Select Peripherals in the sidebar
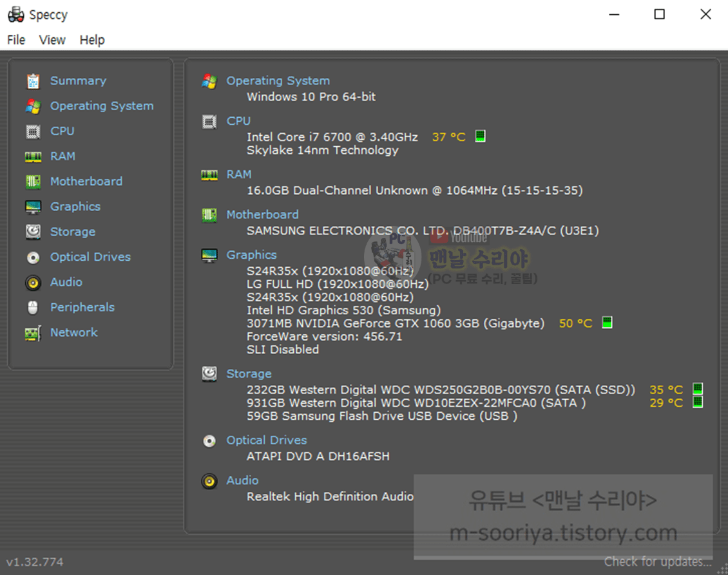The height and width of the screenshot is (575, 728). [82, 307]
